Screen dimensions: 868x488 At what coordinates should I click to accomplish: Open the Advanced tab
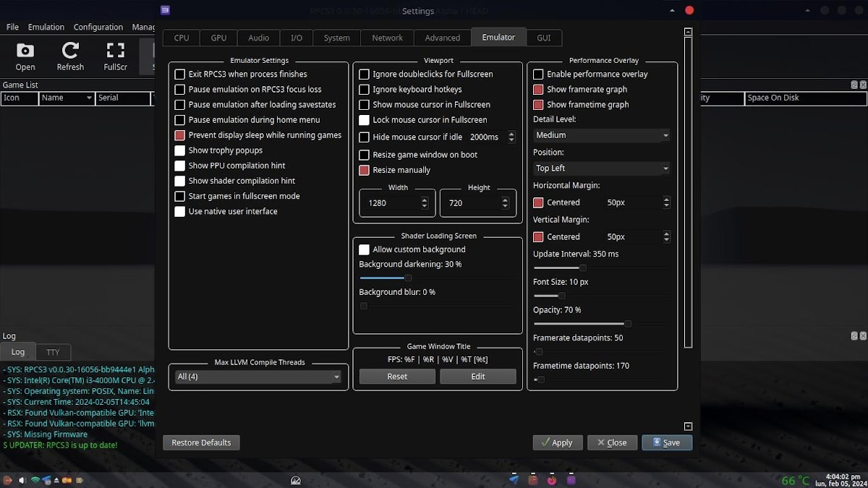[x=442, y=38]
